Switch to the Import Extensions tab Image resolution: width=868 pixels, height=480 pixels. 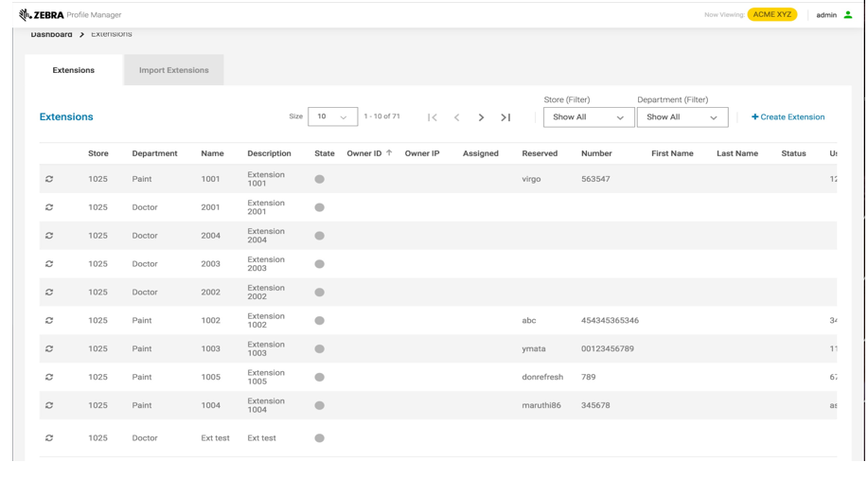pos(174,70)
